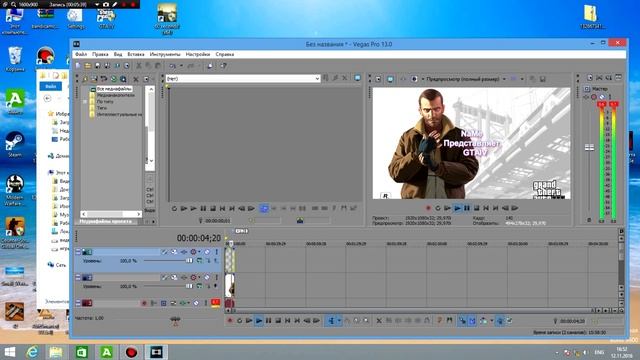Click Stop in the video preview transport
Viewport: 640px width, 360px height.
pos(476,208)
